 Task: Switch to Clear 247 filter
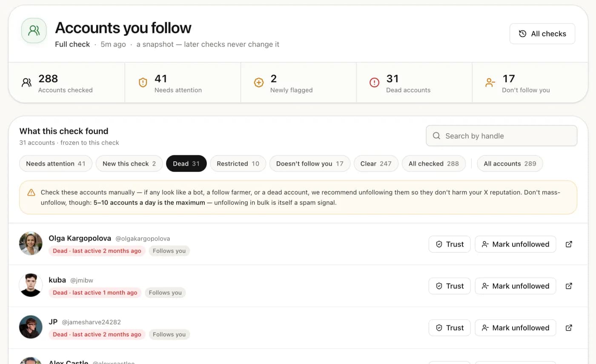376,163
